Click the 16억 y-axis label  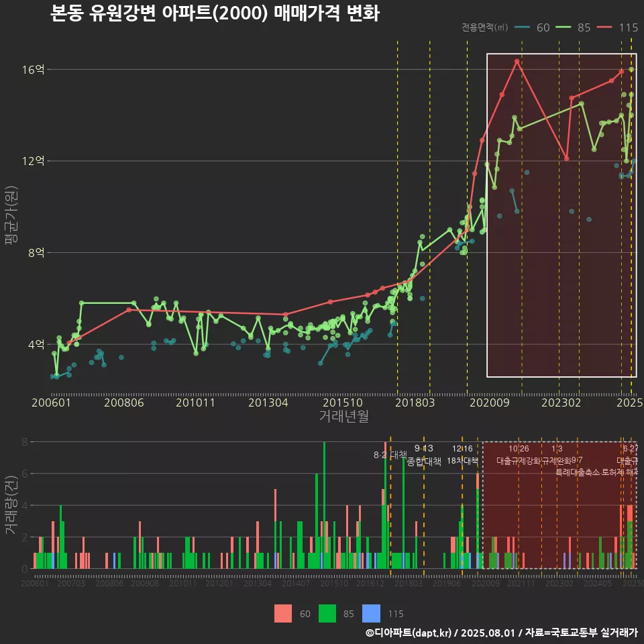[x=34, y=69]
